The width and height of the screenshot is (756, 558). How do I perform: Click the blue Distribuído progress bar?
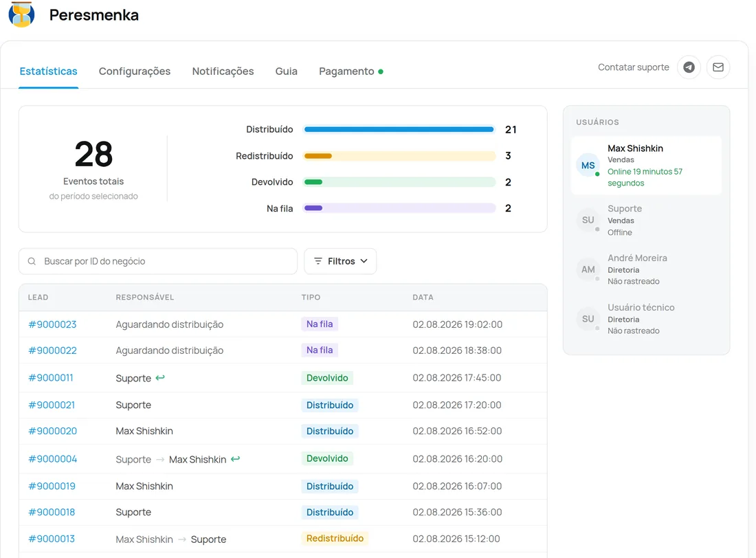(399, 129)
